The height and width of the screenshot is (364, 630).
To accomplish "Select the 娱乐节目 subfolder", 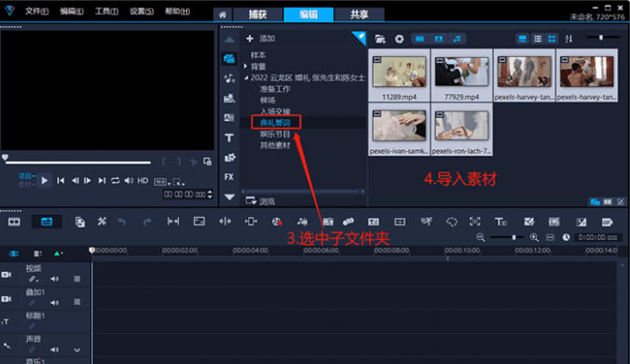I will click(275, 134).
